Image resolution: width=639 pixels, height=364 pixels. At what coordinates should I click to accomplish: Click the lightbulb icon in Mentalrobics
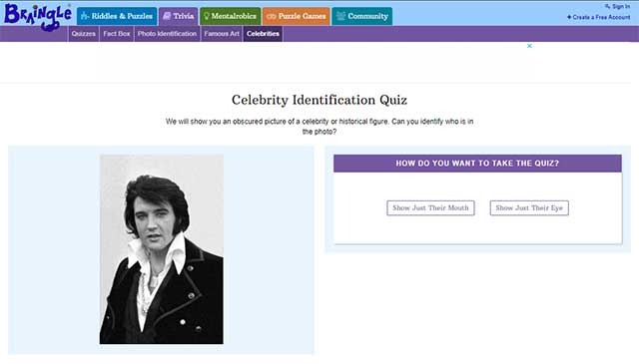(207, 16)
